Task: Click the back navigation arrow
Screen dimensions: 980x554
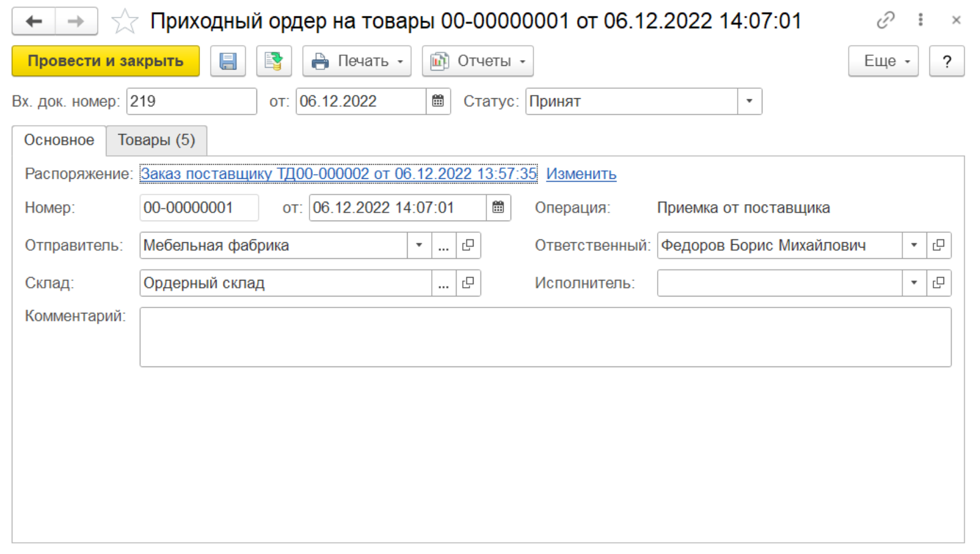Action: [34, 22]
